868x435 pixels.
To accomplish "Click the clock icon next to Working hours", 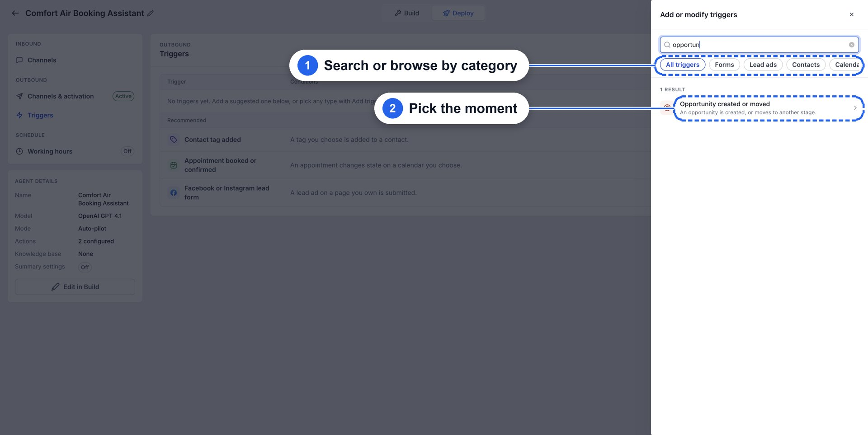I will click(x=19, y=151).
